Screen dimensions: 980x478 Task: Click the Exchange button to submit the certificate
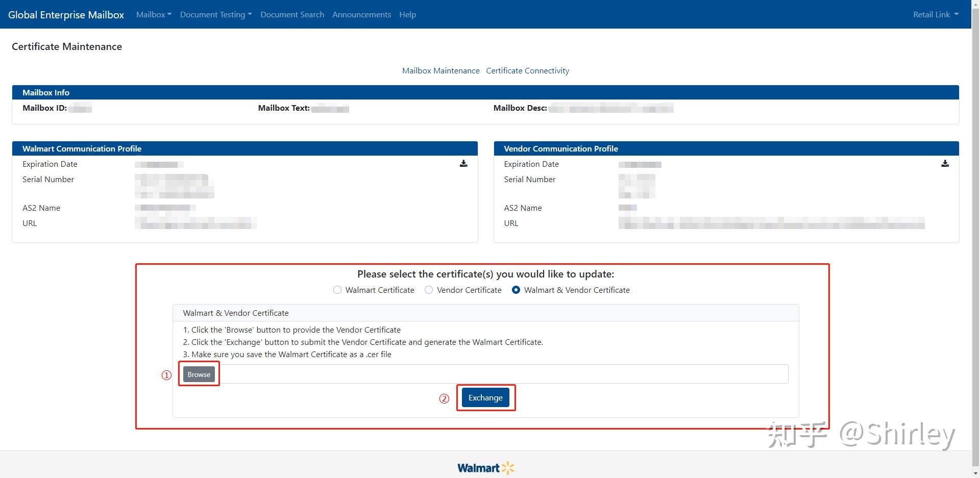pos(485,397)
